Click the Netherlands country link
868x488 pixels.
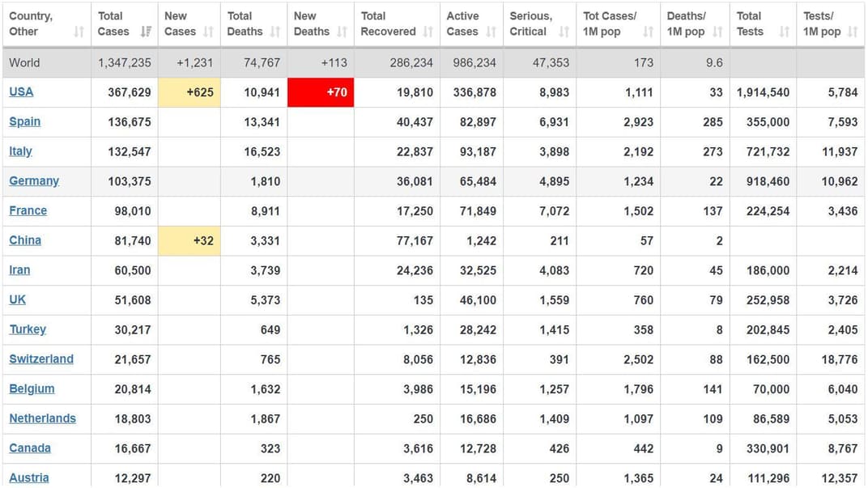tap(42, 418)
